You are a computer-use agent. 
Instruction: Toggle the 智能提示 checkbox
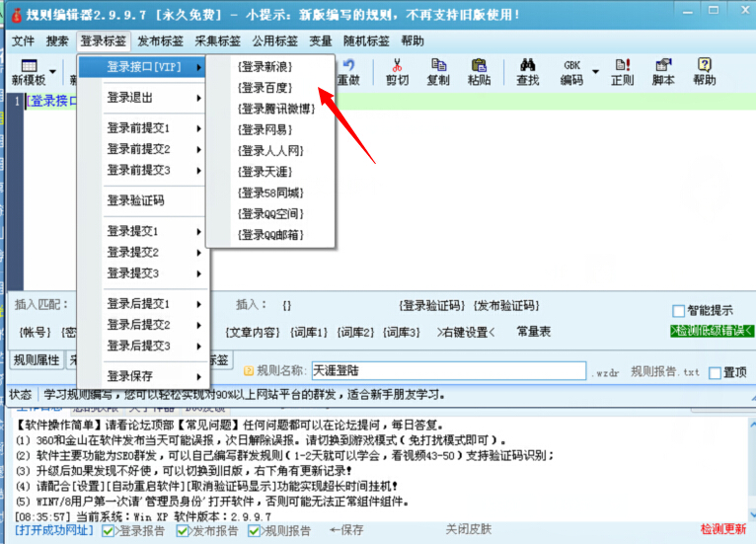click(x=678, y=311)
